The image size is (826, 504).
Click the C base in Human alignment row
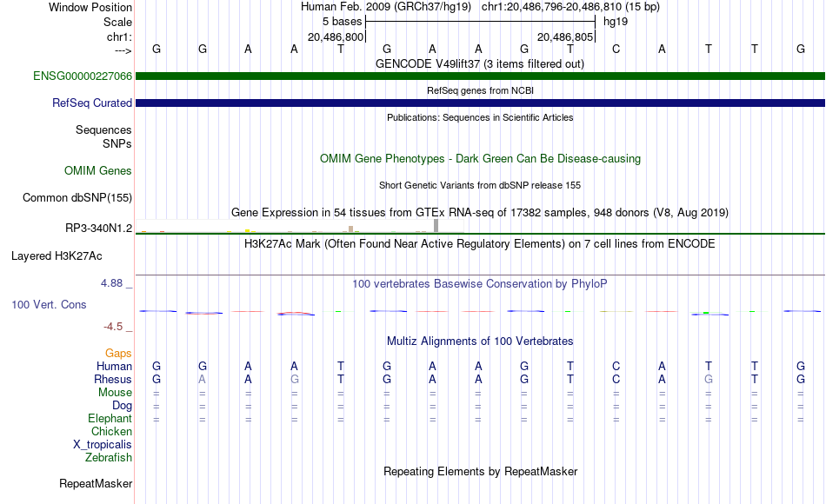pos(616,366)
